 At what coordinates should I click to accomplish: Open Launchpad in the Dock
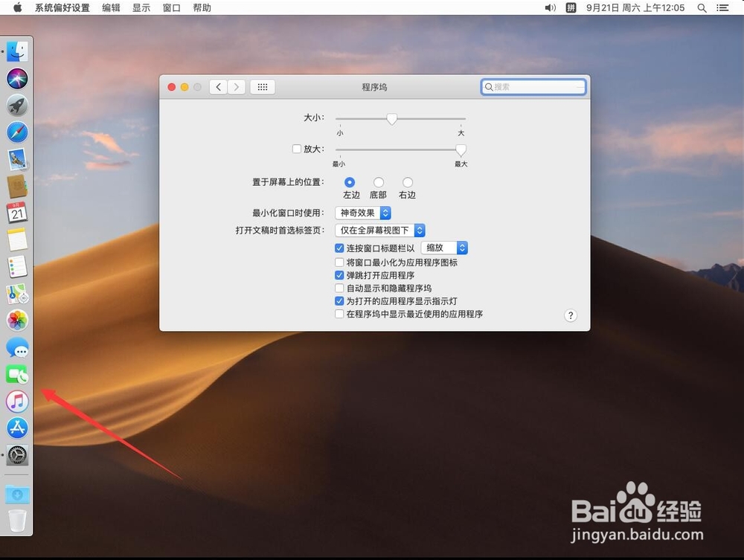pyautogui.click(x=16, y=105)
